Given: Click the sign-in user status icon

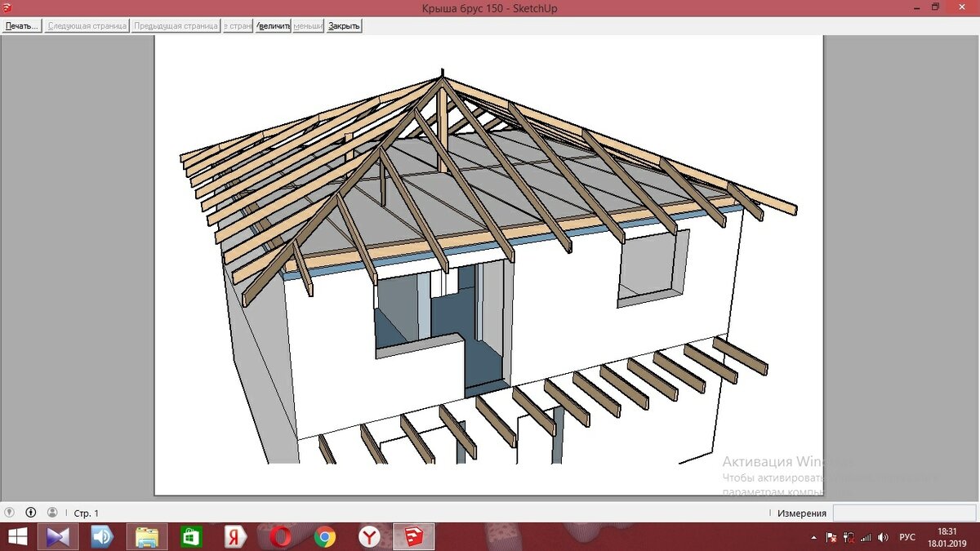Looking at the screenshot, I should pos(52,513).
